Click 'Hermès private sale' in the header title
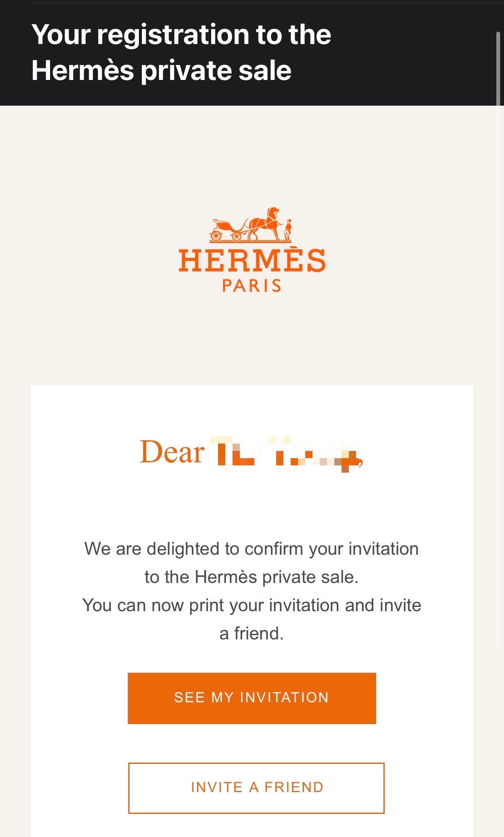 pos(162,70)
